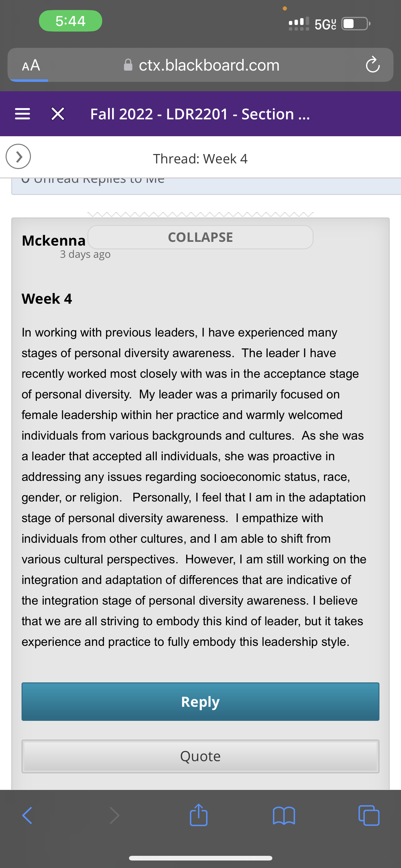Show open Safari tabs icon
Screen dimensions: 401x868
pos(369,816)
